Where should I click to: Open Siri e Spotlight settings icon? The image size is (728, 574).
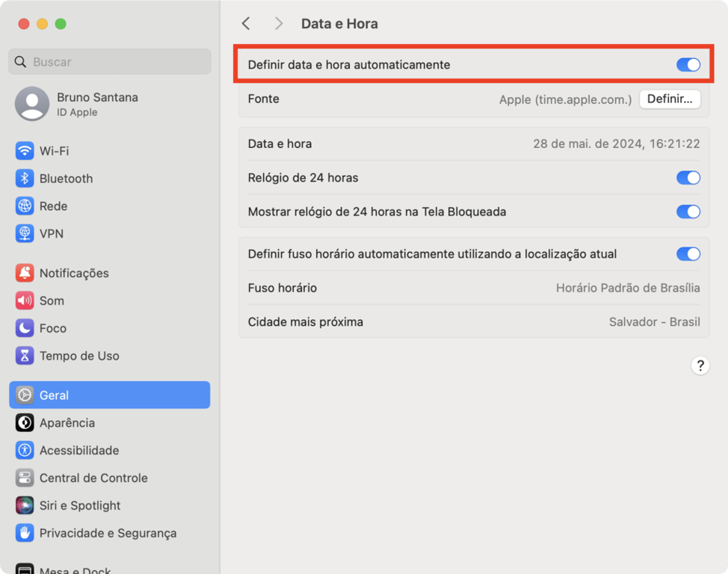click(x=25, y=505)
